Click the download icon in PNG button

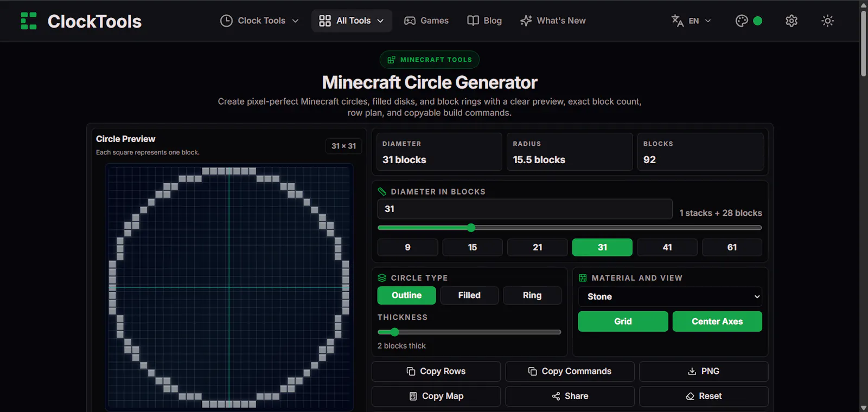coord(692,371)
